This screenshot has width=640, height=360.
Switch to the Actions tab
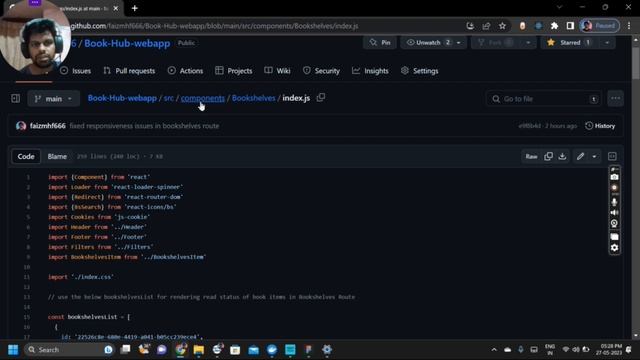coord(185,71)
